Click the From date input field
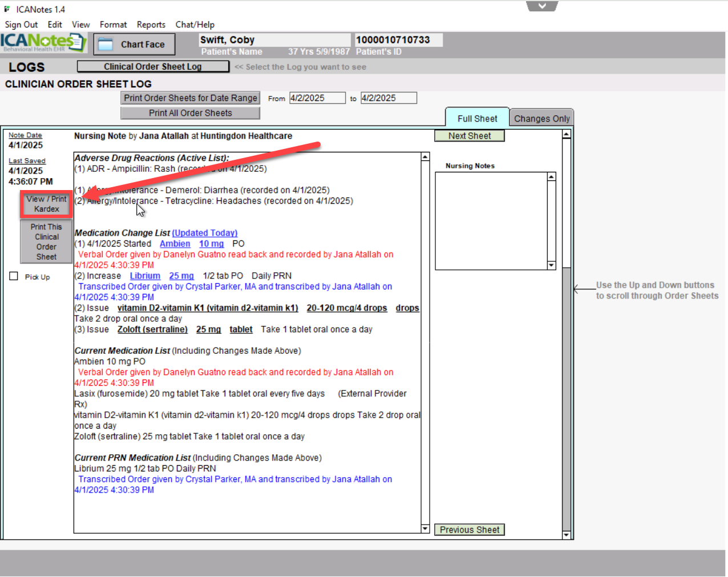The image size is (728, 577). (x=317, y=98)
